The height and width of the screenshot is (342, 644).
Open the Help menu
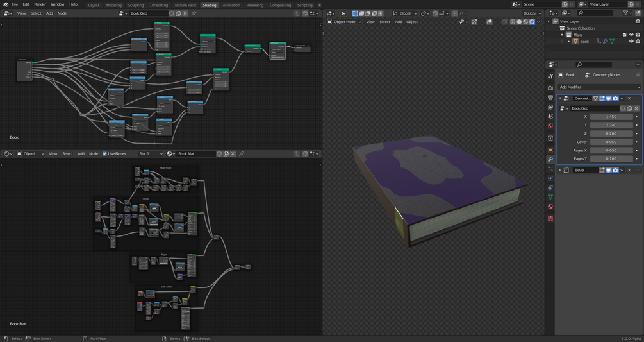click(73, 4)
